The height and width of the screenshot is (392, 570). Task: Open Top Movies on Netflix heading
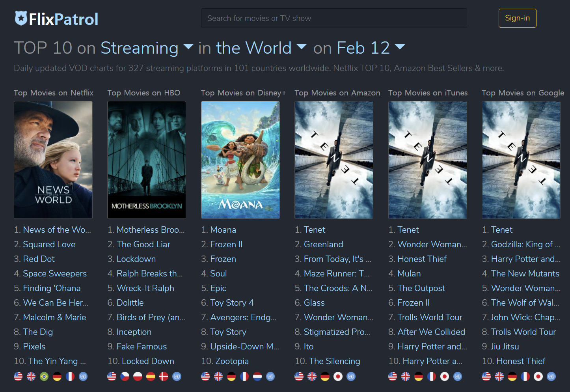(54, 93)
